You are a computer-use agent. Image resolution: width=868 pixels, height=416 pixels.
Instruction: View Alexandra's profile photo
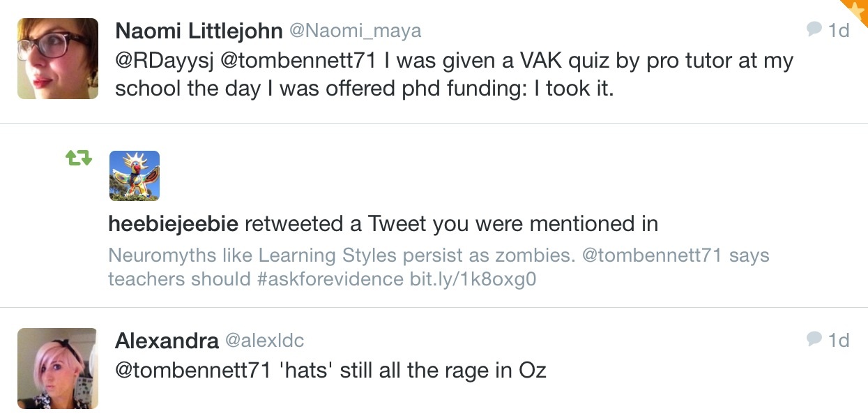58,368
